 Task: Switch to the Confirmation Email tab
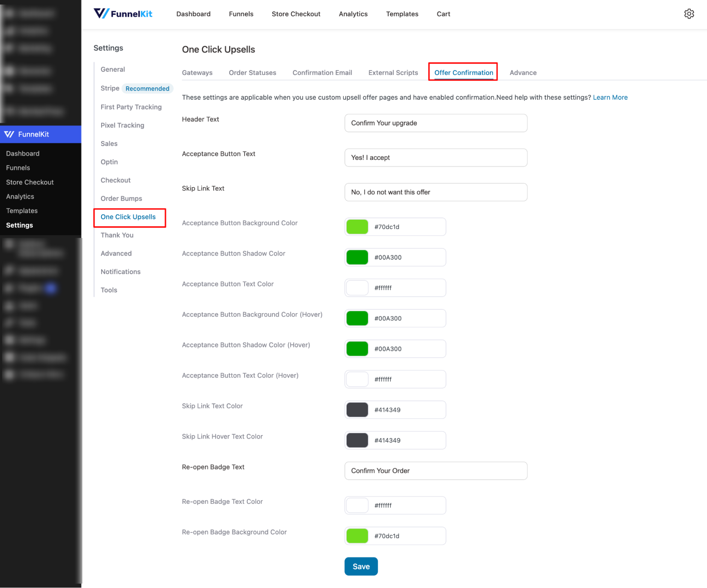pos(322,73)
